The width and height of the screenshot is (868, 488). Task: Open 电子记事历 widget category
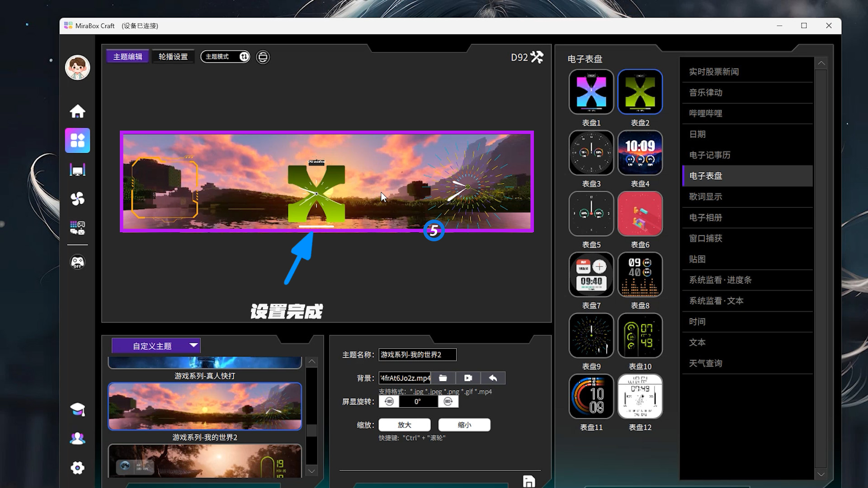(x=747, y=155)
